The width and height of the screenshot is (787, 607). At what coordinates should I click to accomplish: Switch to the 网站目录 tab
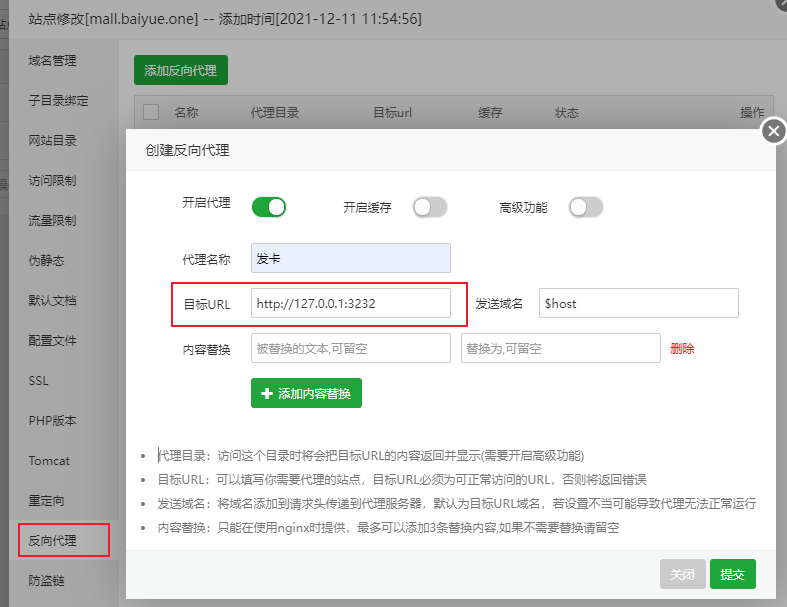(52, 141)
